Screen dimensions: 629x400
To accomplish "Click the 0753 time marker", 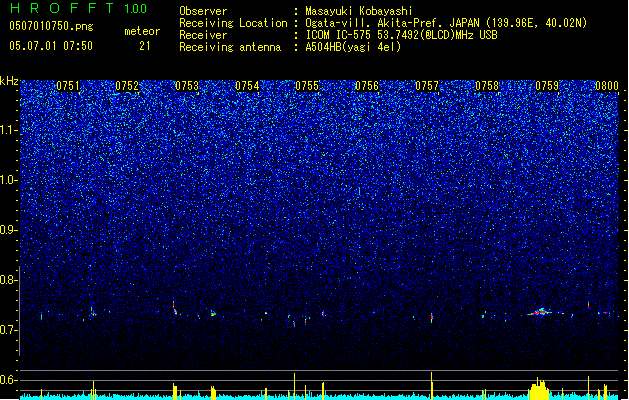I will click(x=187, y=86).
